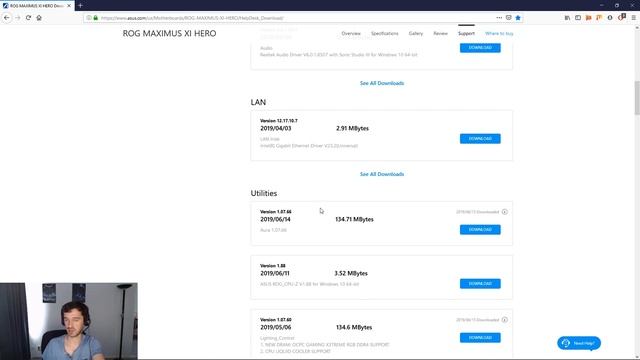The width and height of the screenshot is (640, 360).
Task: Open the site information icon beside the padlock
Action: pyautogui.click(x=89, y=18)
